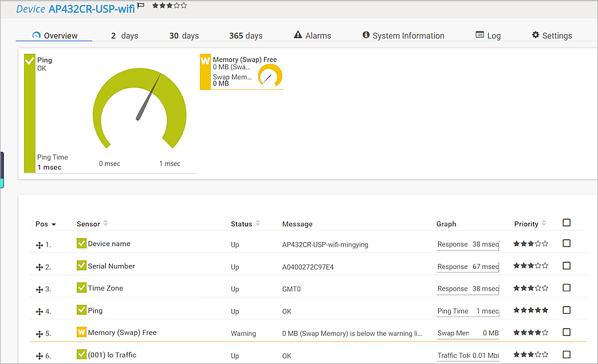The image size is (598, 364).
Task: Open the Pos column sort dropdown
Action: (53, 224)
